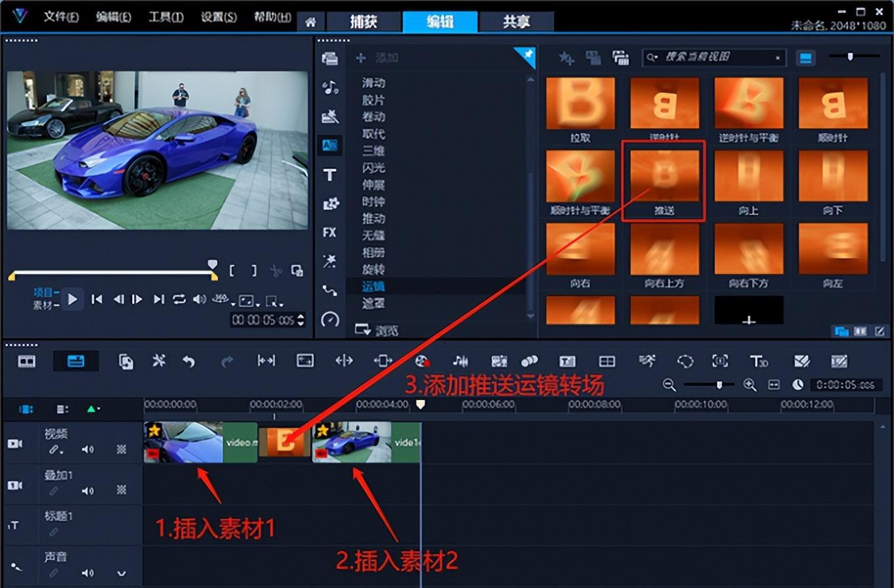This screenshot has width=894, height=588.
Task: Open the Media library panel icon
Action: click(x=330, y=58)
